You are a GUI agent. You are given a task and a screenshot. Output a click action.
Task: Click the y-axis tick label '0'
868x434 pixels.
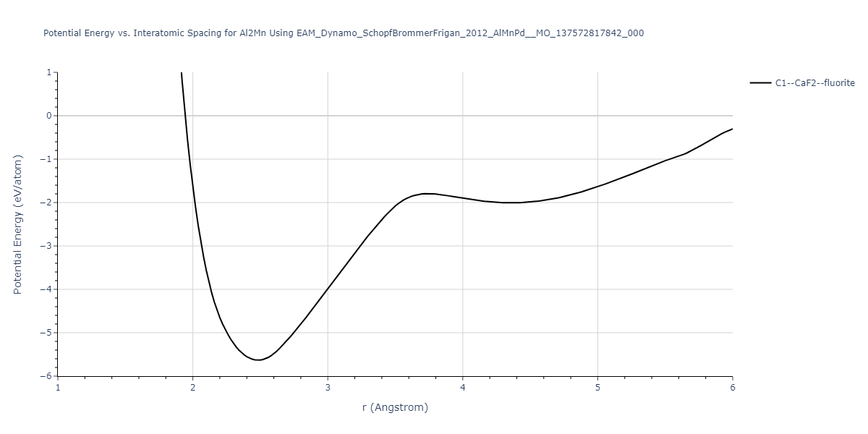tap(49, 116)
